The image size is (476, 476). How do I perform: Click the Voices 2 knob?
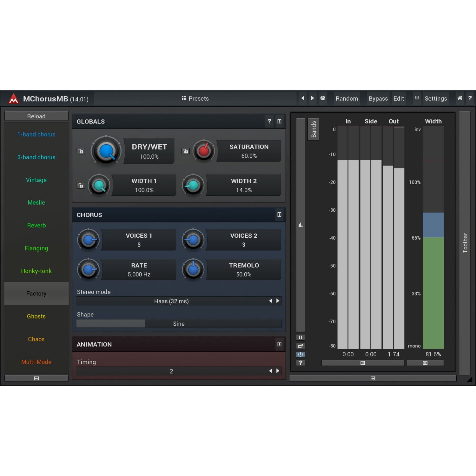pos(193,240)
